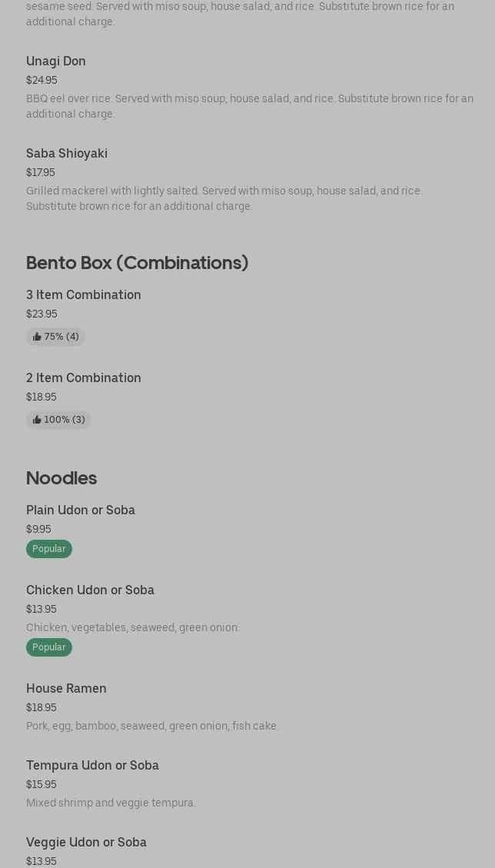This screenshot has height=868, width=495.
Task: Click the $17.95 Saba Shioyaki price
Action: (x=41, y=173)
